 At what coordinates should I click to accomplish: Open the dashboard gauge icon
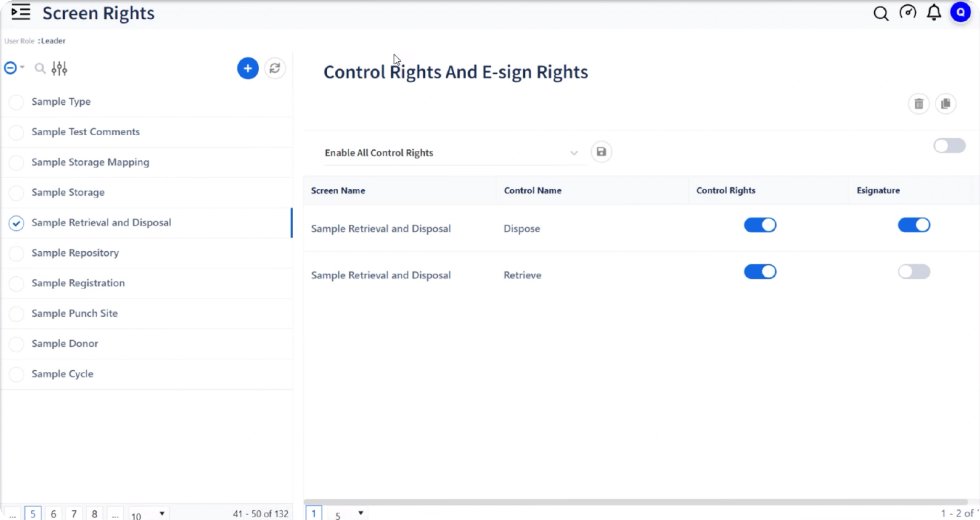pos(908,12)
